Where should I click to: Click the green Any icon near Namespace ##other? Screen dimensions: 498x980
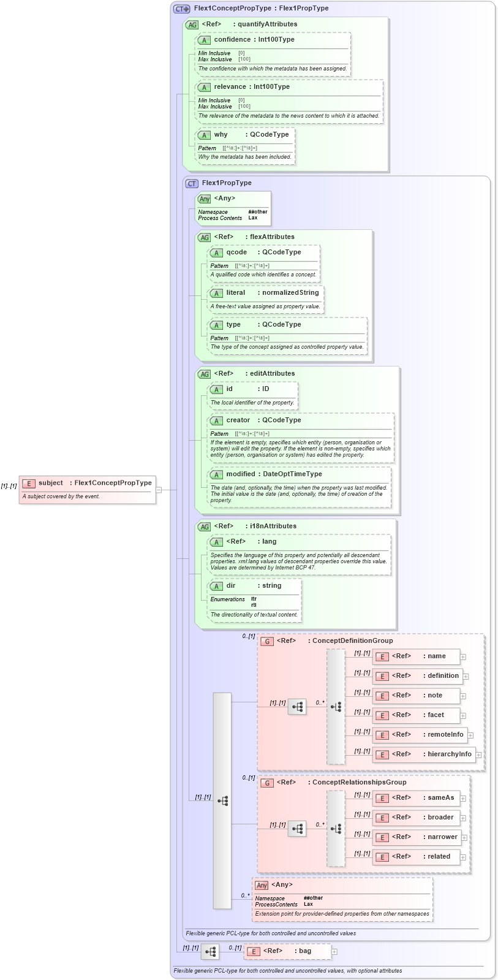[204, 199]
